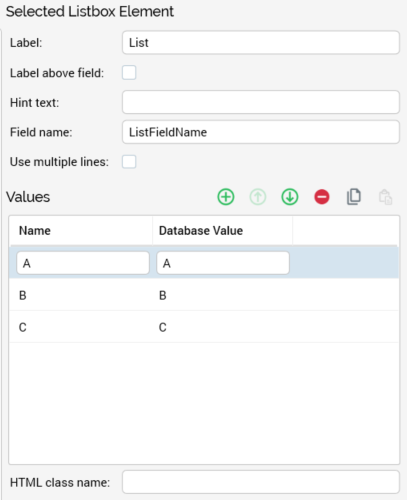Select the row named B
The image size is (407, 500).
(204, 295)
